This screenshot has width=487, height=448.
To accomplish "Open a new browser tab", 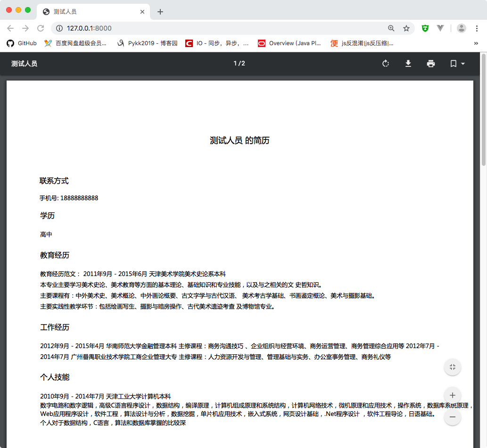I will click(x=160, y=12).
